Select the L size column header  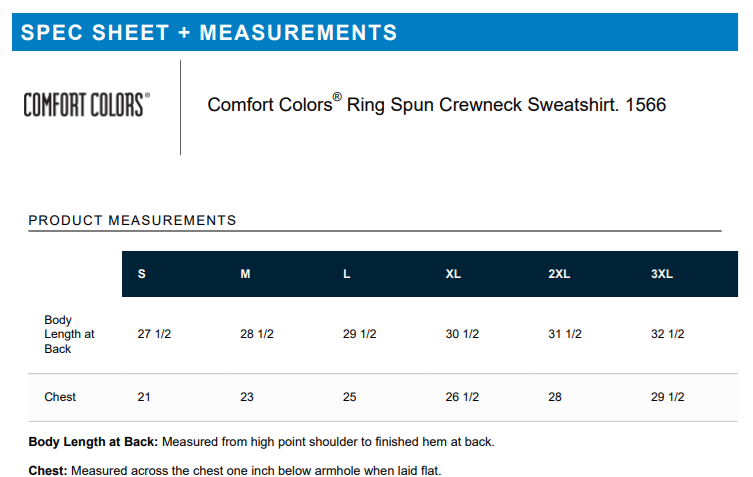(x=347, y=275)
